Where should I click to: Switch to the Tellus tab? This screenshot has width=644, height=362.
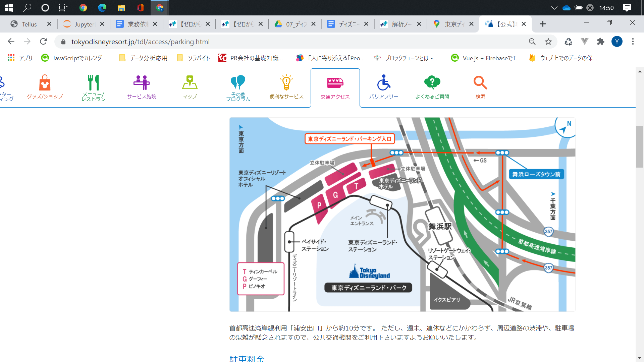click(31, 24)
